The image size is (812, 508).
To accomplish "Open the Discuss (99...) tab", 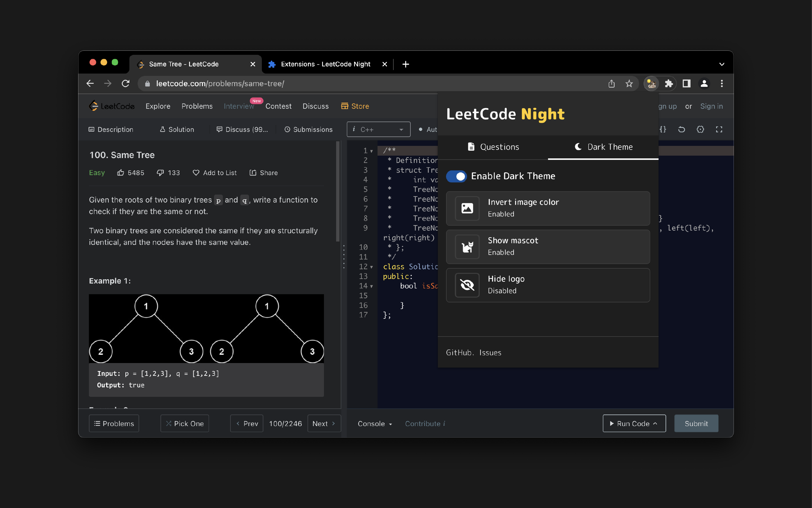I will pos(242,129).
